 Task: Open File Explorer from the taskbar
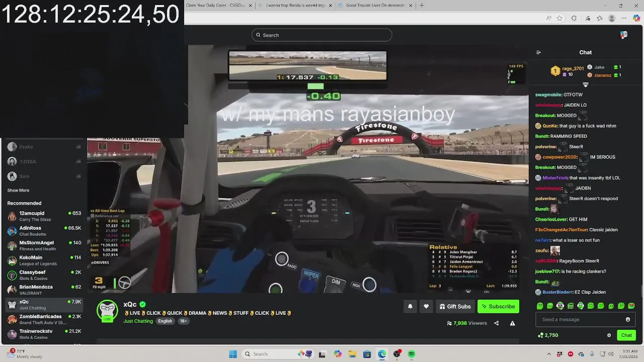point(352,354)
